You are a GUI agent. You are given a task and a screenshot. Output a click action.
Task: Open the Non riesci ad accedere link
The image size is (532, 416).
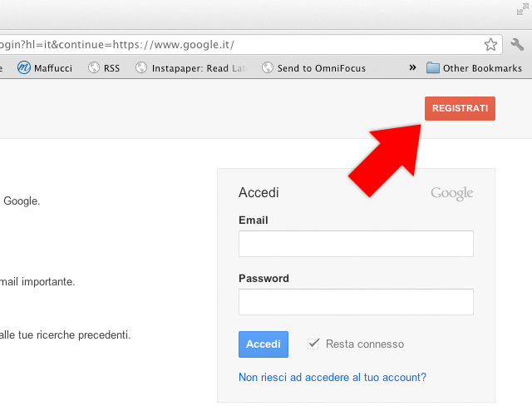point(332,377)
